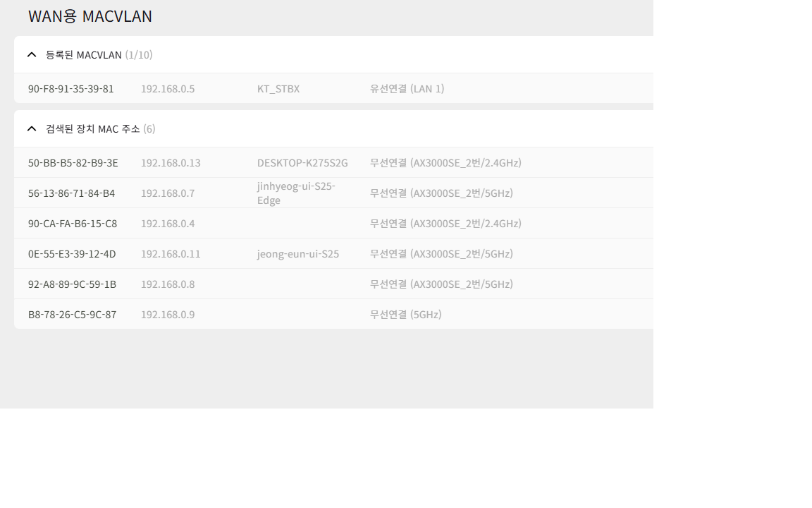
Task: Click the jeong-eun-ui-S25 device name
Action: (297, 253)
